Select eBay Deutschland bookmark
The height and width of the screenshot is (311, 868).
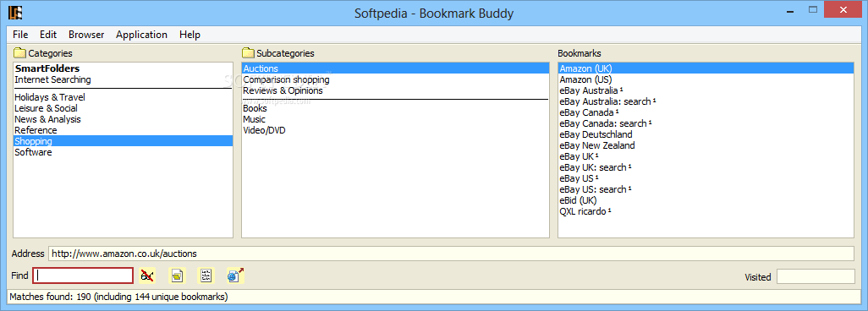tap(706, 134)
